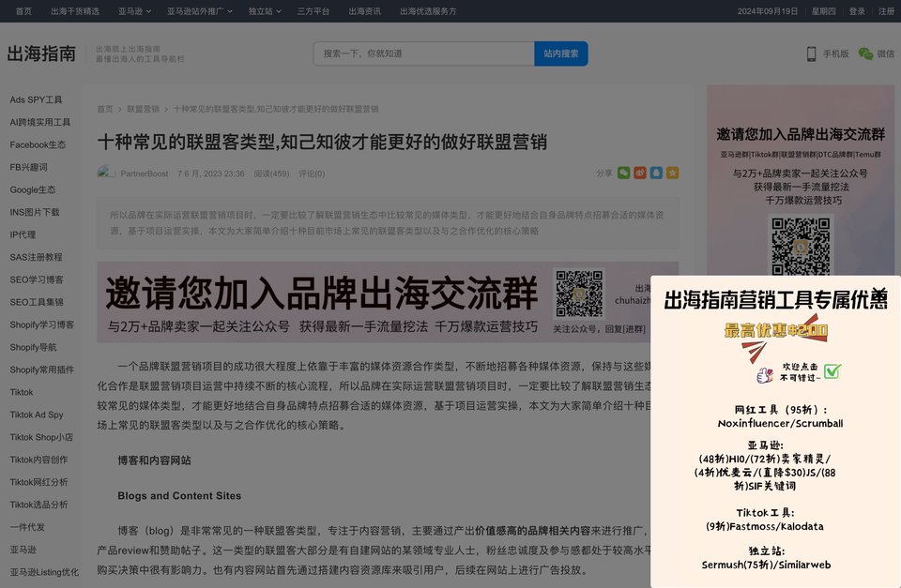Click 联盟营销 in the breadcrumb trail
The image size is (901, 588).
click(x=143, y=109)
